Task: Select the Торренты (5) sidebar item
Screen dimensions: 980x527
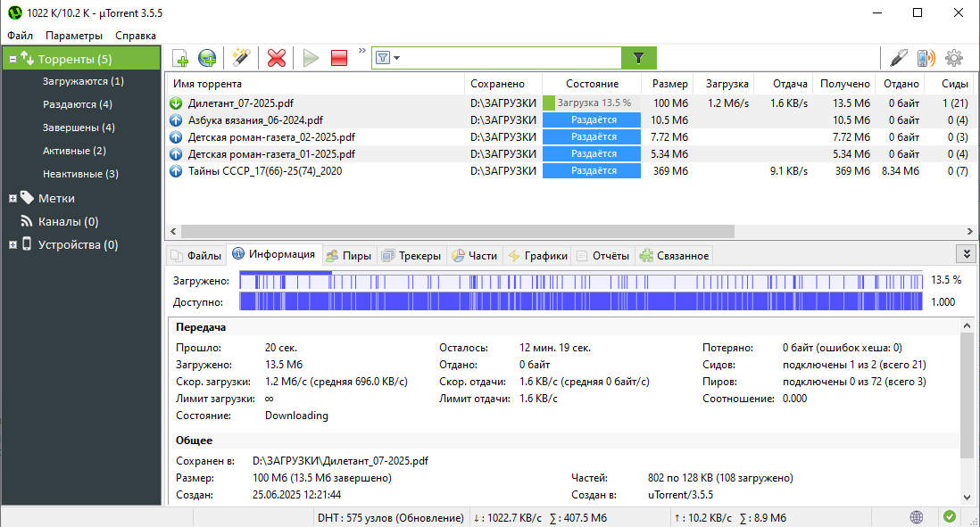Action: pos(81,59)
